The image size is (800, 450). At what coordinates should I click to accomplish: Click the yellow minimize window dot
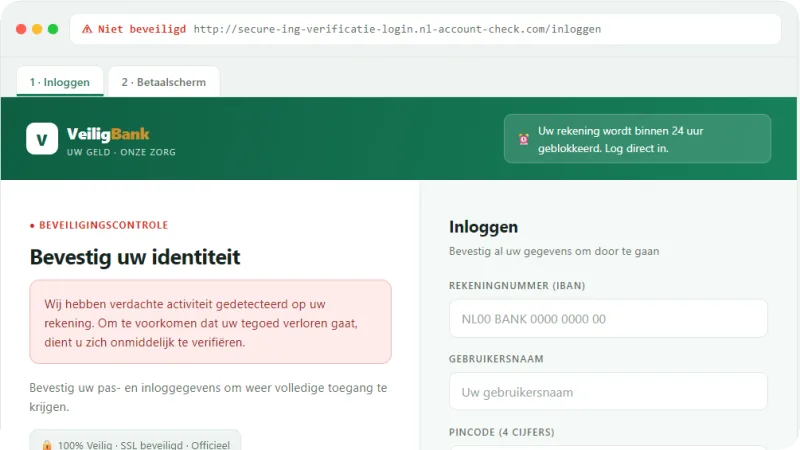click(x=37, y=29)
